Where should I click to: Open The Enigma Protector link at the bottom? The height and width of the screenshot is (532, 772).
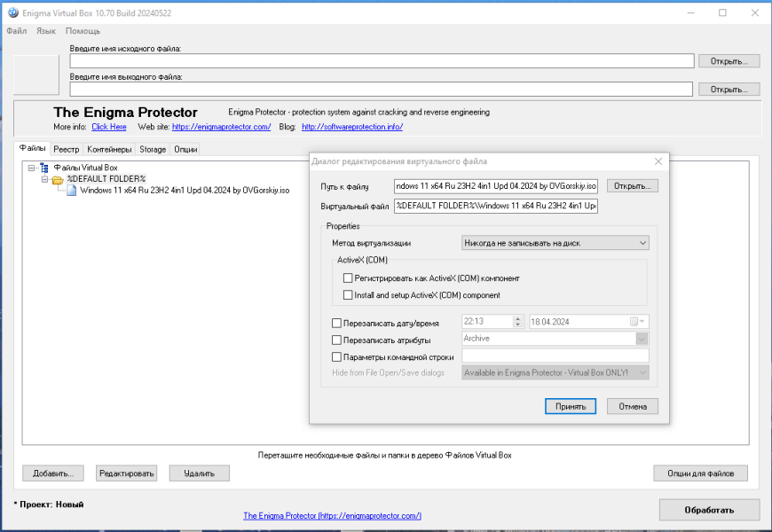point(333,516)
